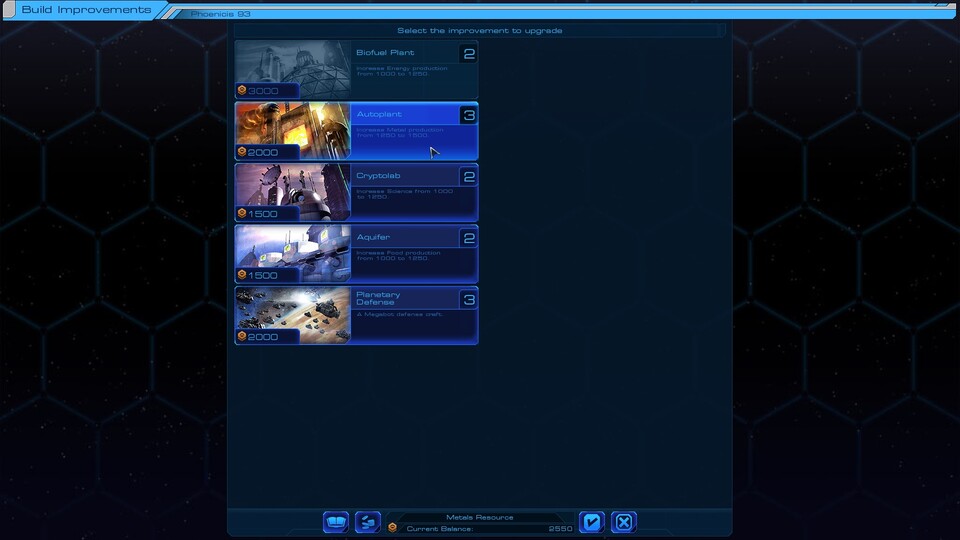Click the Cryptolab level 2 badge
The image size is (960, 540).
[x=468, y=177]
